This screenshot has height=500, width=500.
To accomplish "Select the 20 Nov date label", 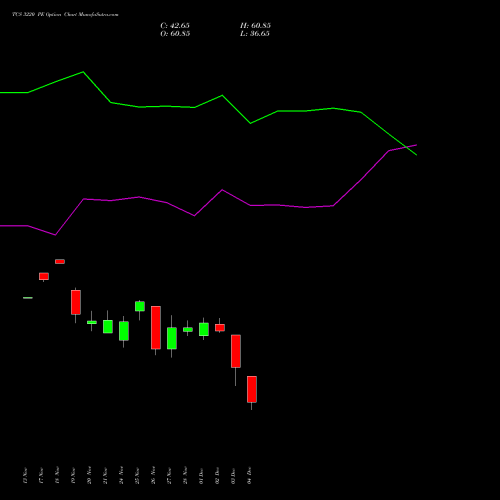I will pos(89,476).
